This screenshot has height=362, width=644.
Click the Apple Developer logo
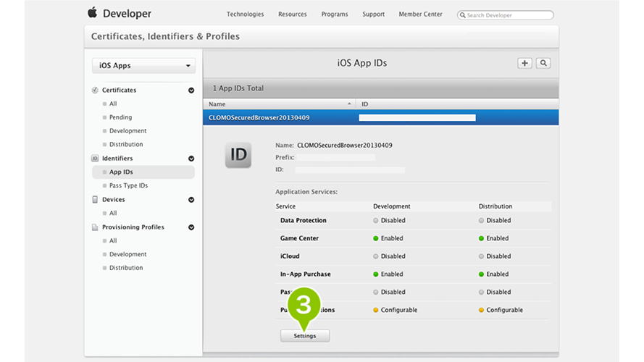(x=120, y=13)
